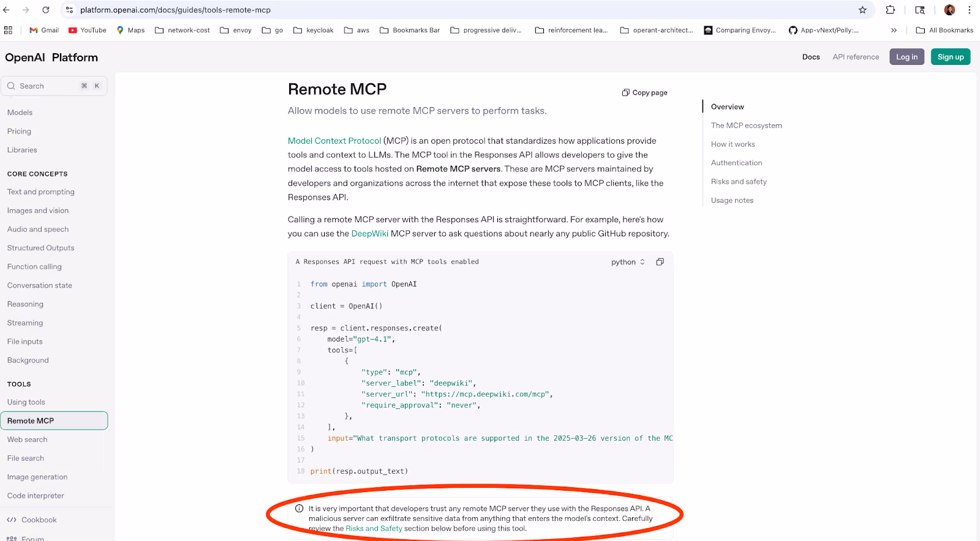Copy the code sample with the copy icon

[x=660, y=262]
